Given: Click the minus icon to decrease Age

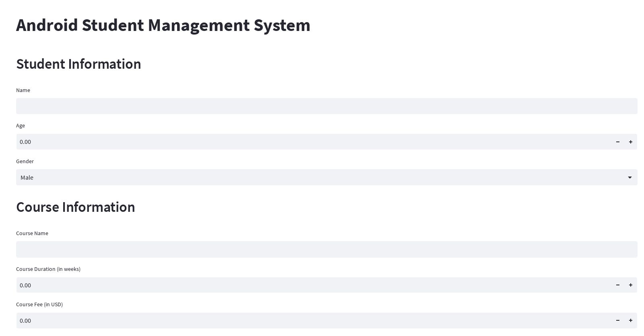Looking at the screenshot, I should tap(618, 142).
